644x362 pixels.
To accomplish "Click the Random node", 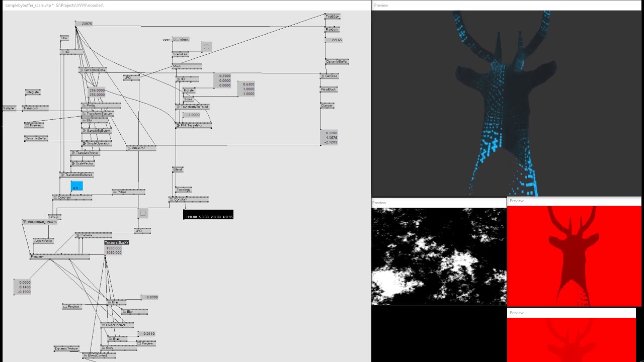I will 332,29.
